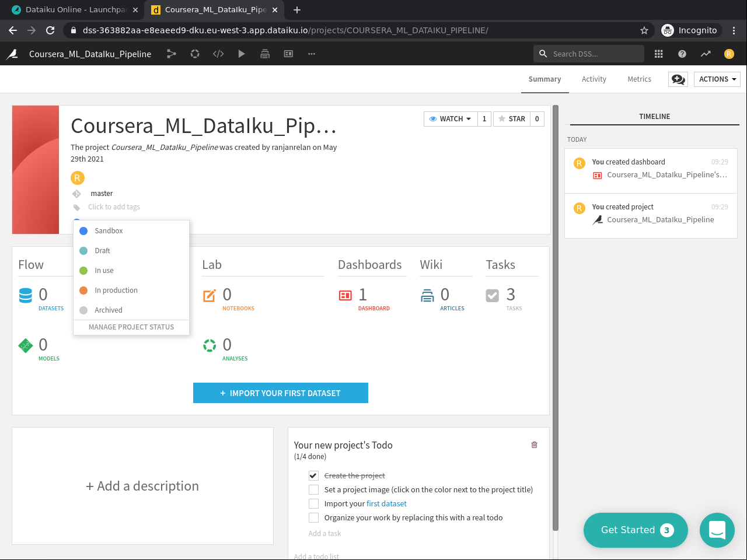Bookmark this page with the star icon
The image size is (747, 560).
tap(644, 30)
